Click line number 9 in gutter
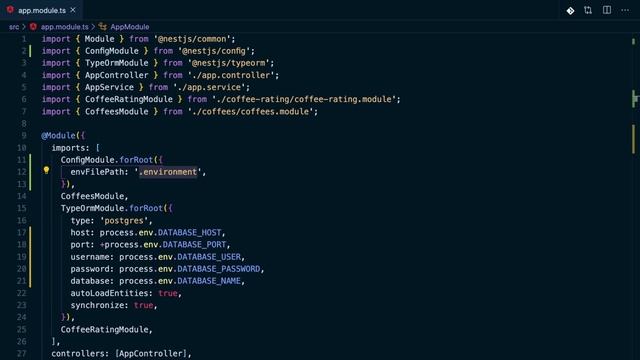 point(24,136)
